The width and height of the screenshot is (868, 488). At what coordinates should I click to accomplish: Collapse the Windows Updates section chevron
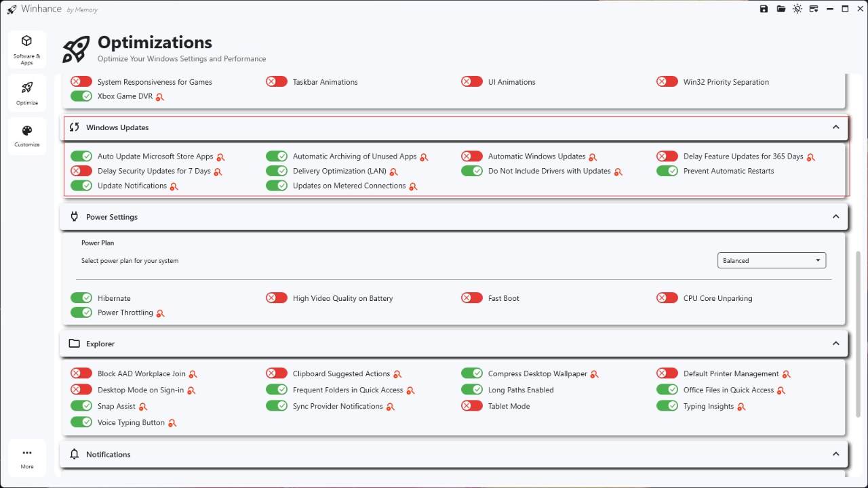coord(835,127)
